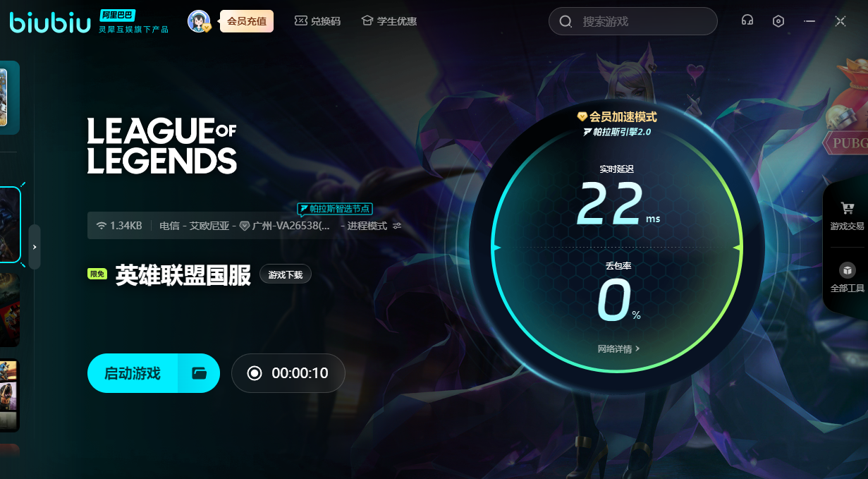Click the 会员加速模式 label
Image resolution: width=868 pixels, height=479 pixels.
pos(623,116)
